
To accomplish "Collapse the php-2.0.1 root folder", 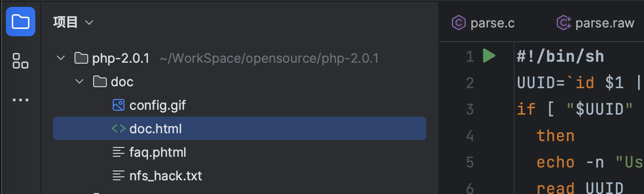I will (61, 58).
